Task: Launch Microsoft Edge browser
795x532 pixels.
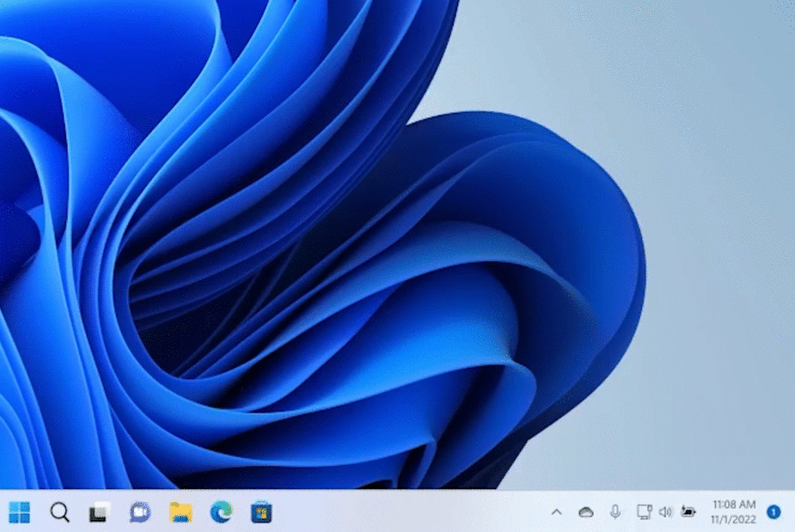Action: [x=221, y=511]
